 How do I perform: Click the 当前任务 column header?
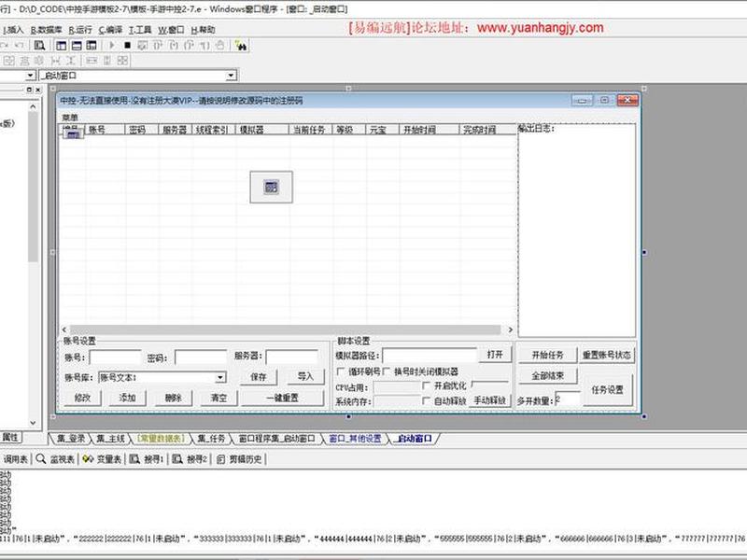click(x=310, y=129)
